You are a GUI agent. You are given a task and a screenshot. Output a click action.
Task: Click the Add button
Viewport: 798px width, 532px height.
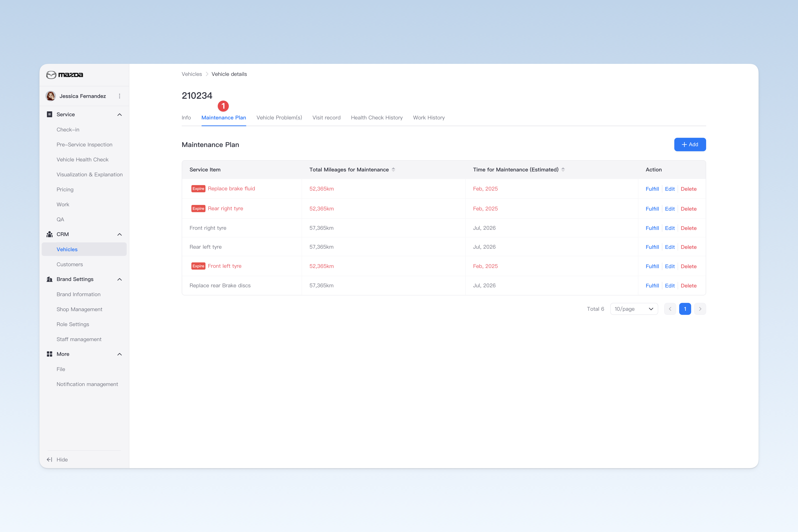tap(690, 145)
